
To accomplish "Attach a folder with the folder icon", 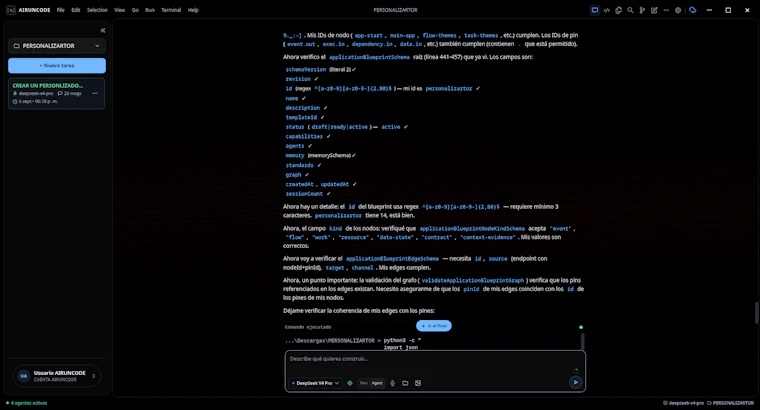I will (405, 383).
